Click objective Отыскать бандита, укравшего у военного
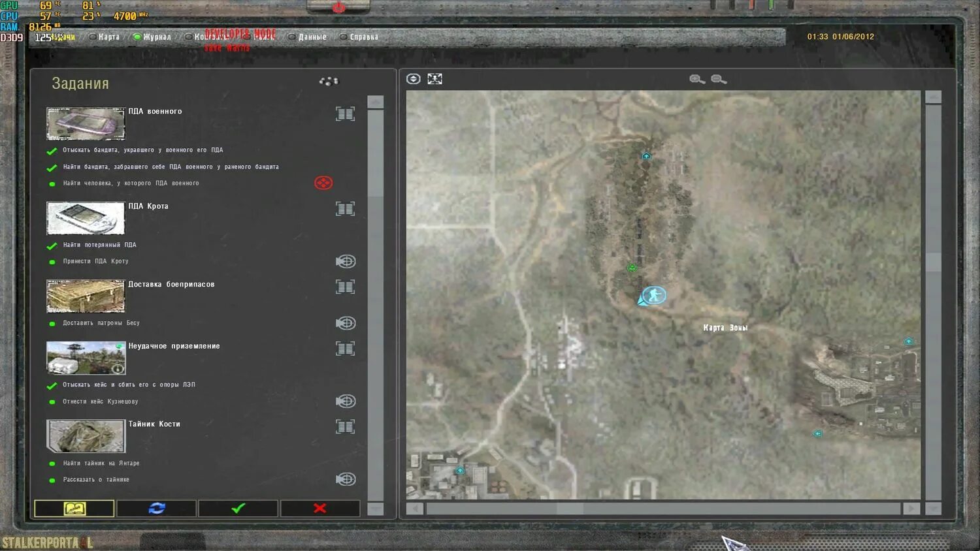 (143, 150)
